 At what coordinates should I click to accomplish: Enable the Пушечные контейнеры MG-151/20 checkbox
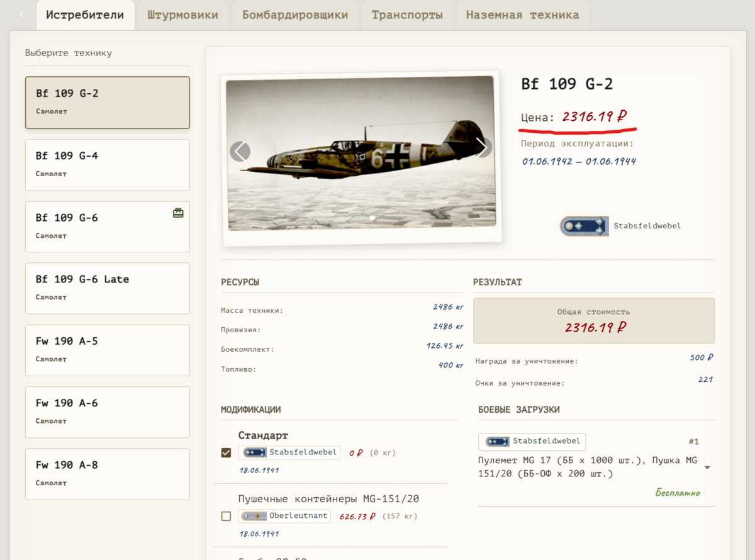pyautogui.click(x=226, y=516)
